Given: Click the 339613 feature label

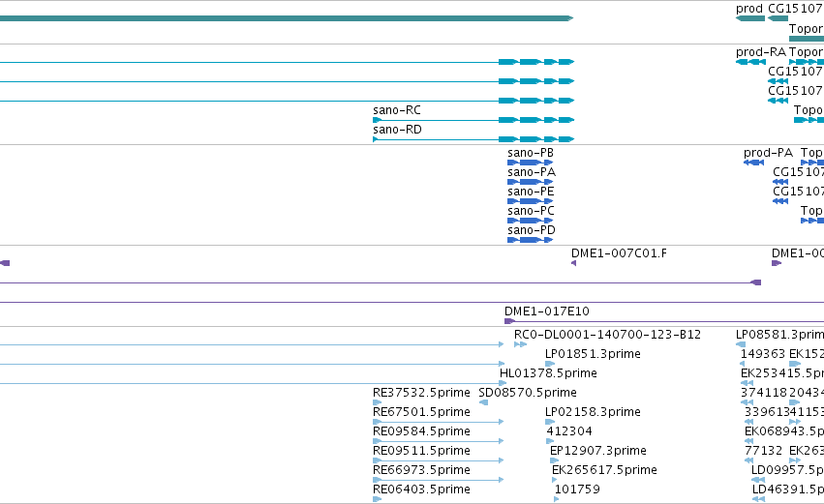Looking at the screenshot, I should pyautogui.click(x=766, y=413).
